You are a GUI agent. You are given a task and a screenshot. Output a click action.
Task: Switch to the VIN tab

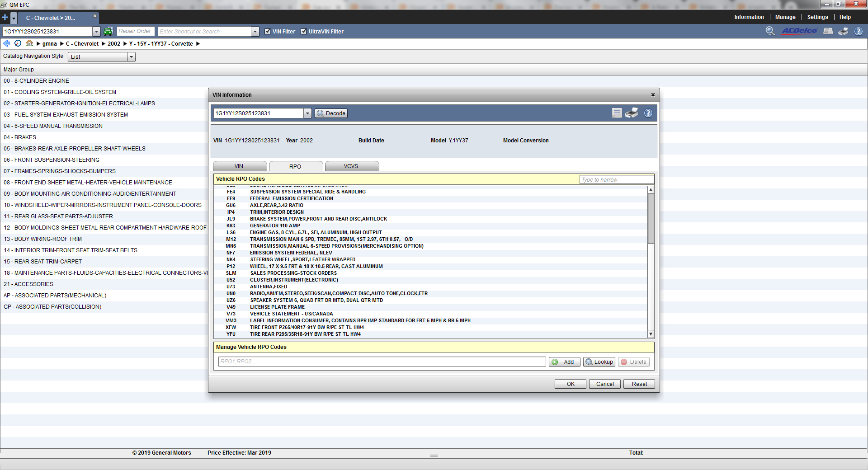239,166
